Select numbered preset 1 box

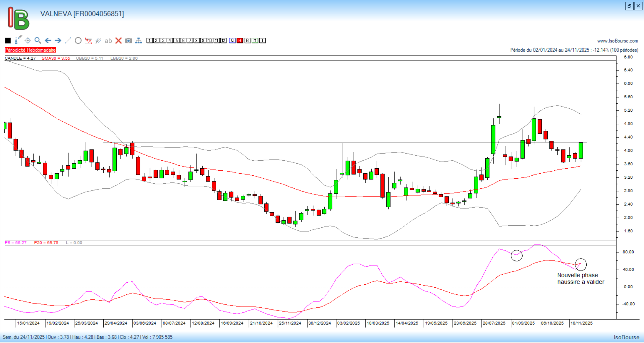150,41
